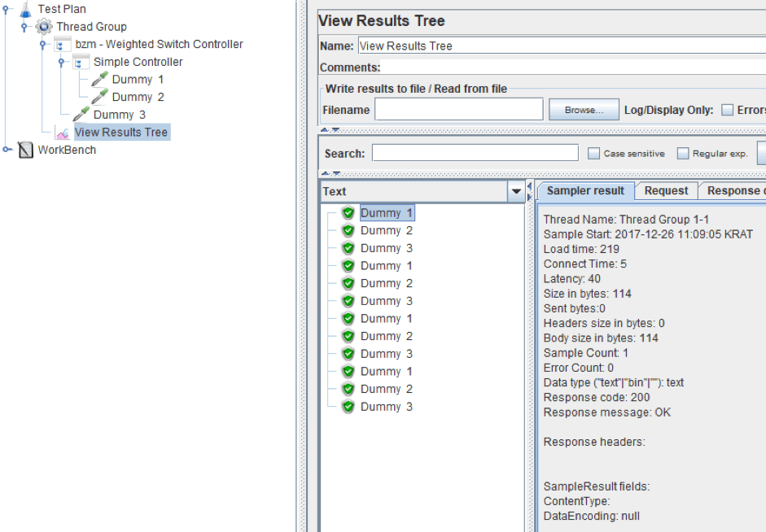Collapse the Test Plan tree node
The image size is (766, 532).
tap(6, 9)
